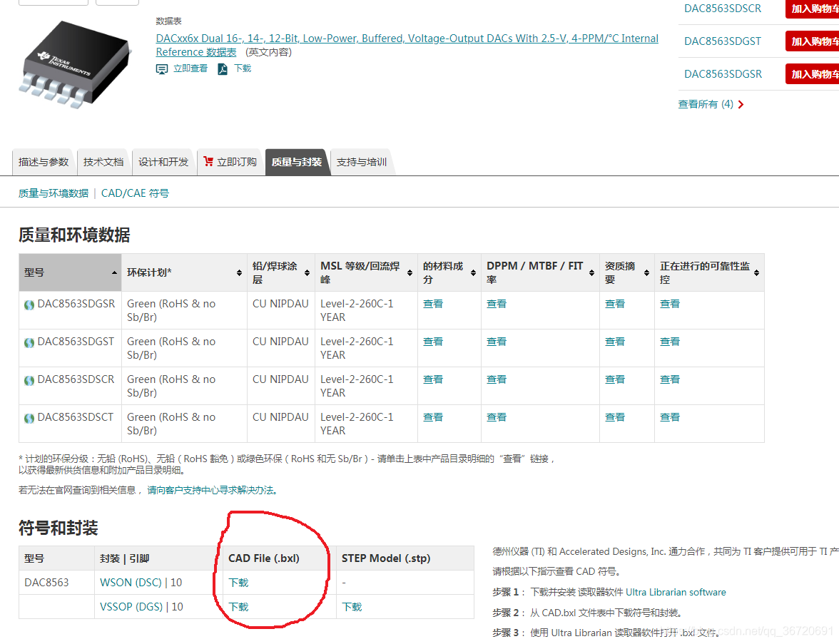
Task: Sort by DPPM / MTBF / FIT 率 arrows
Action: point(592,272)
